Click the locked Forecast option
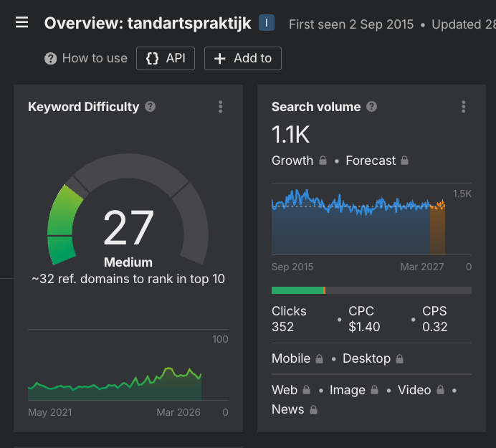This screenshot has width=496, height=448. tap(377, 161)
